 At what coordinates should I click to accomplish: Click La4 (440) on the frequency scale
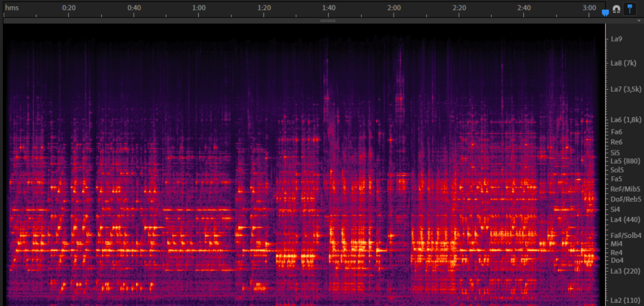pyautogui.click(x=625, y=219)
